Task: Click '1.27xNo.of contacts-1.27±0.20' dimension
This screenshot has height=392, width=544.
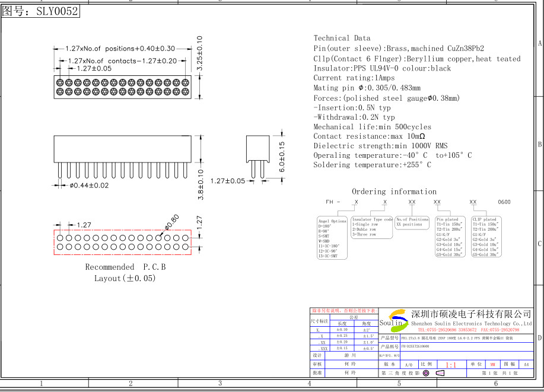Action: [122, 60]
